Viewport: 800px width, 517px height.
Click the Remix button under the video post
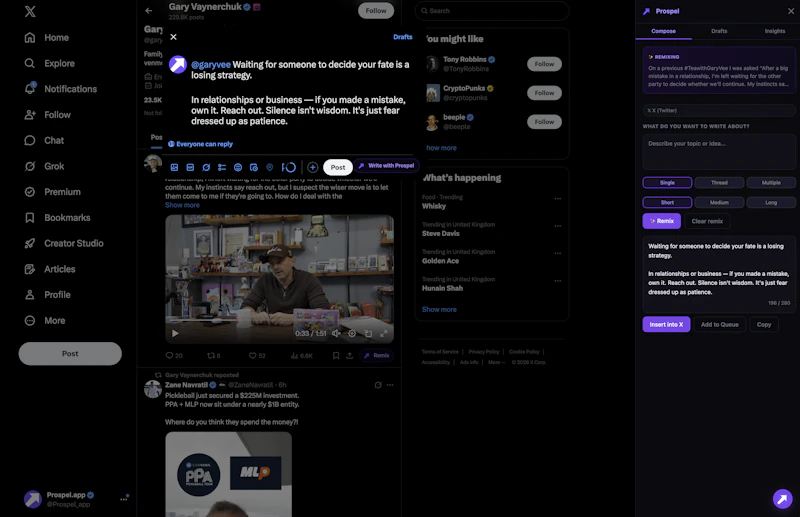[x=377, y=355]
